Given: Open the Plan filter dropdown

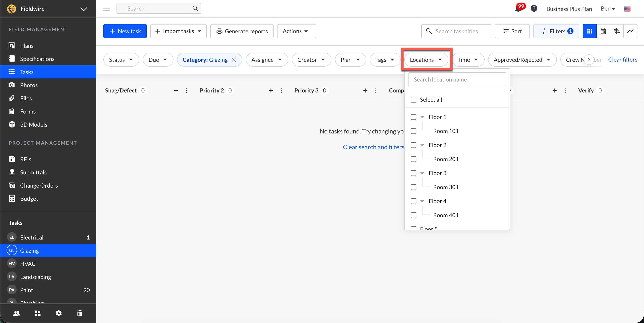Looking at the screenshot, I should pos(350,60).
